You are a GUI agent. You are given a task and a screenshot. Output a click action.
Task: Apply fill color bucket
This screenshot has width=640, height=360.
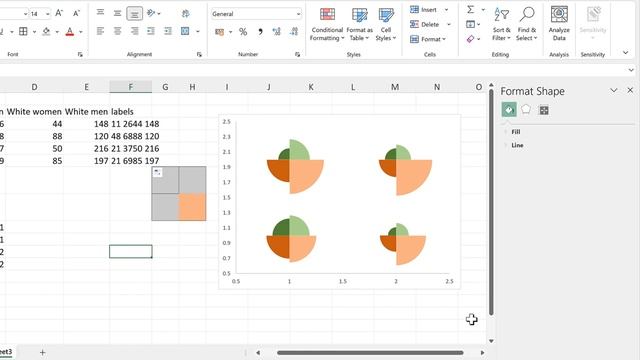point(46,31)
